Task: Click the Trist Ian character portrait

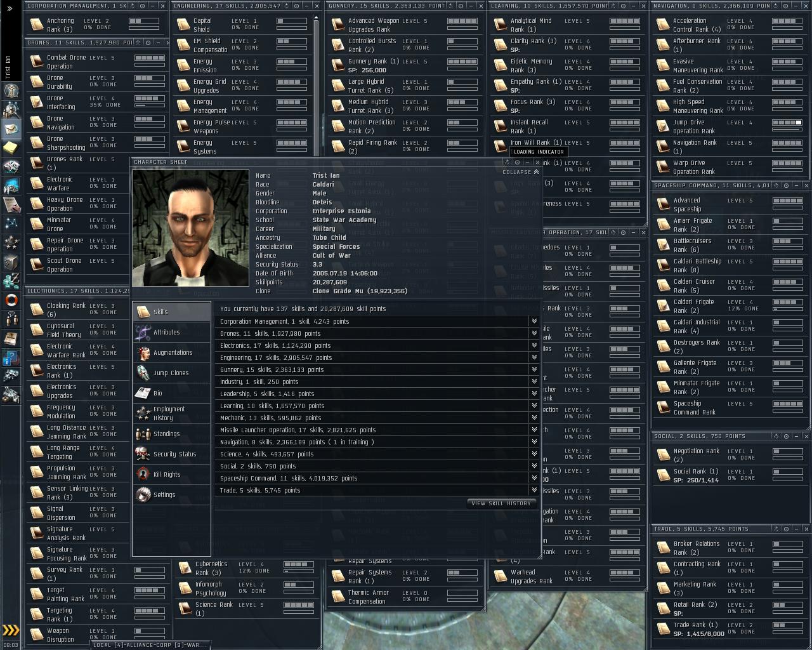Action: click(191, 228)
